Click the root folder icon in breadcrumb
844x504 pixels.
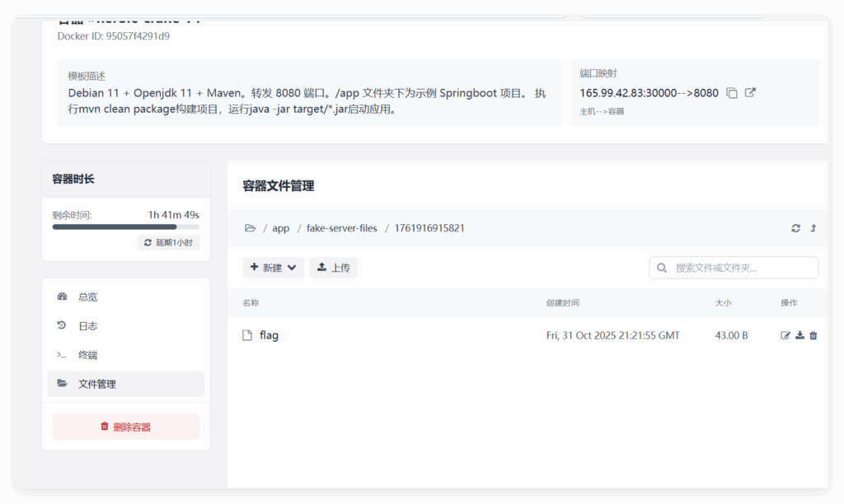(x=250, y=228)
